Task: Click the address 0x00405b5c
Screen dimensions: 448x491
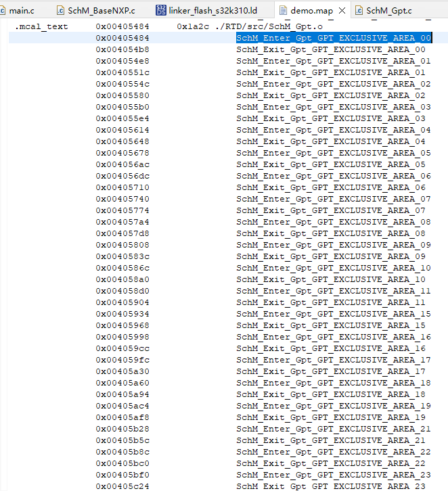Action: [x=122, y=440]
